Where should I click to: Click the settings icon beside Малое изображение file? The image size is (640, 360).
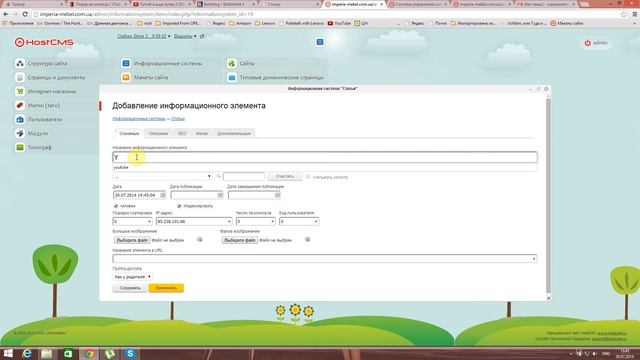tap(307, 240)
